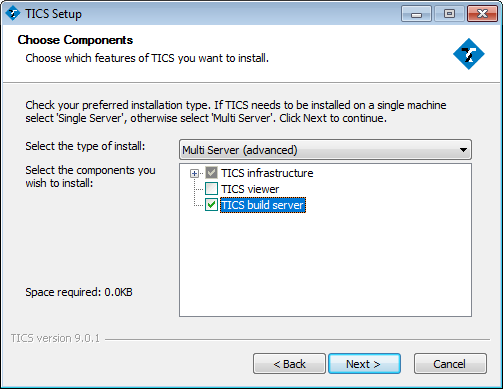Go back with the Back button
The image size is (503, 389).
(x=289, y=364)
